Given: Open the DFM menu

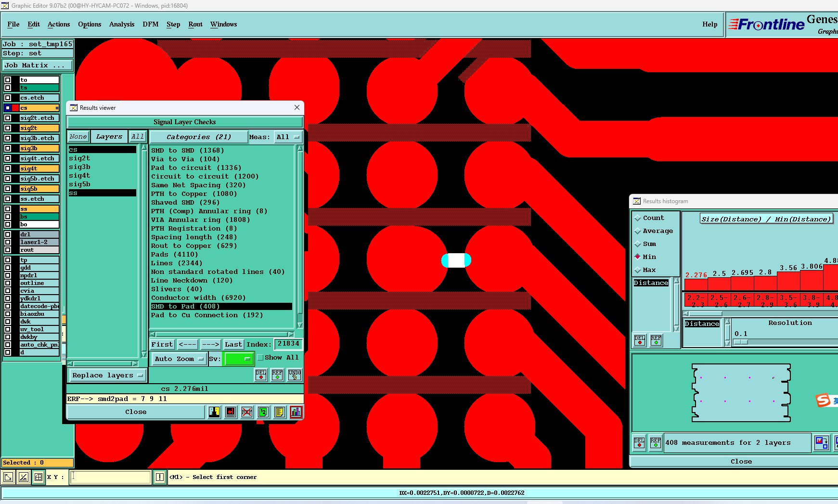Looking at the screenshot, I should pyautogui.click(x=151, y=25).
